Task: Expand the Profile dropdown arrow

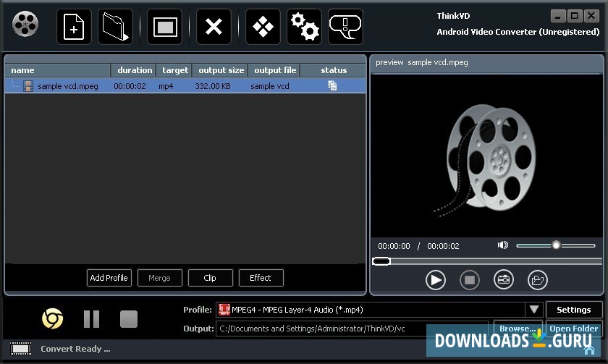Action: point(534,310)
